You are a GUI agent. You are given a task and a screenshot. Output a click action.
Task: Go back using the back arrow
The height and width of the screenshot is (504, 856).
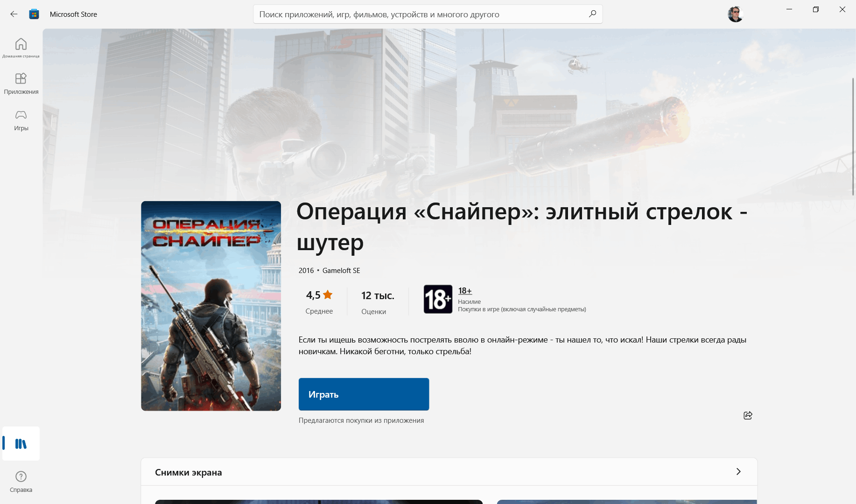[x=14, y=14]
